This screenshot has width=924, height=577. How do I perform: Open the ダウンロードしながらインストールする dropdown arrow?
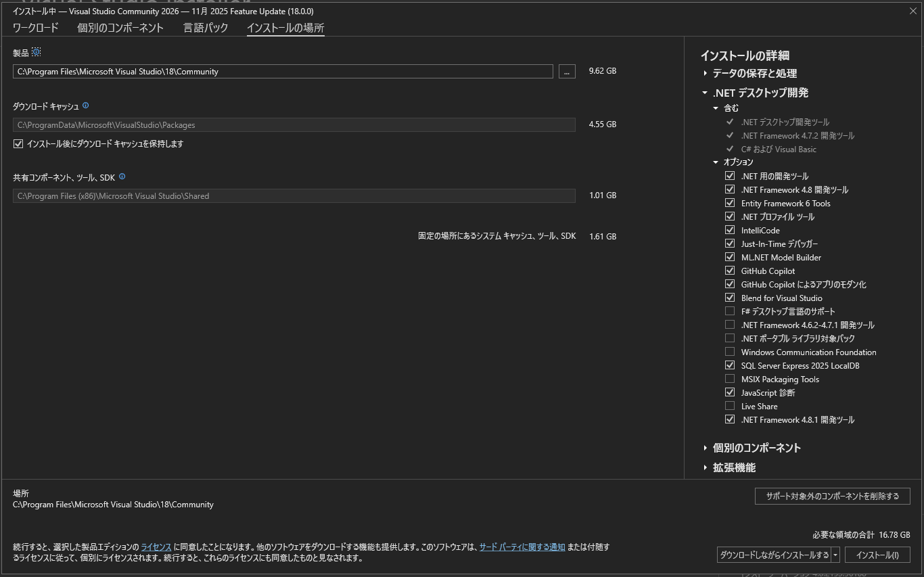coord(836,555)
